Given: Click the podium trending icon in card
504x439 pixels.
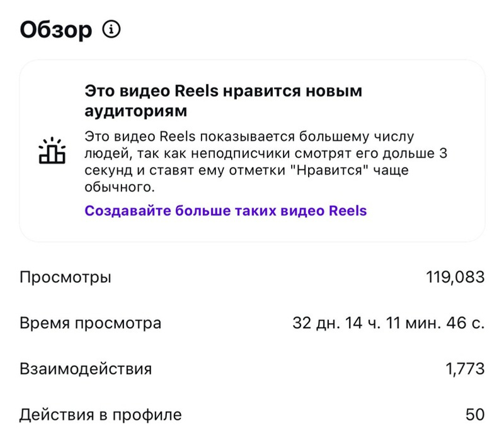Looking at the screenshot, I should (x=52, y=151).
